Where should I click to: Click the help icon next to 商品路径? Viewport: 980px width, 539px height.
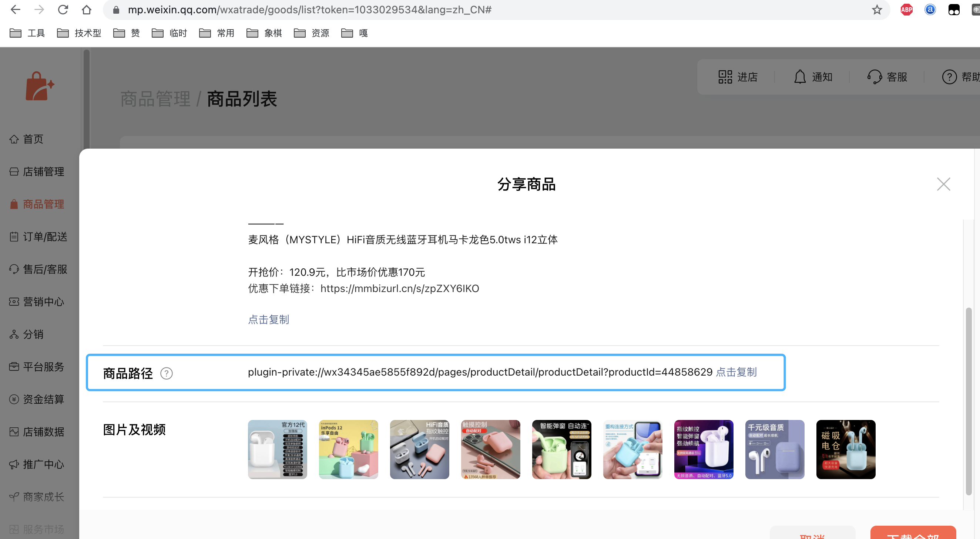tap(166, 373)
